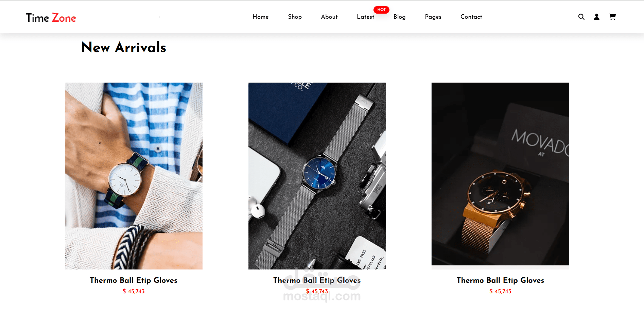Open the Blog menu item
644x309 pixels.
pyautogui.click(x=399, y=17)
